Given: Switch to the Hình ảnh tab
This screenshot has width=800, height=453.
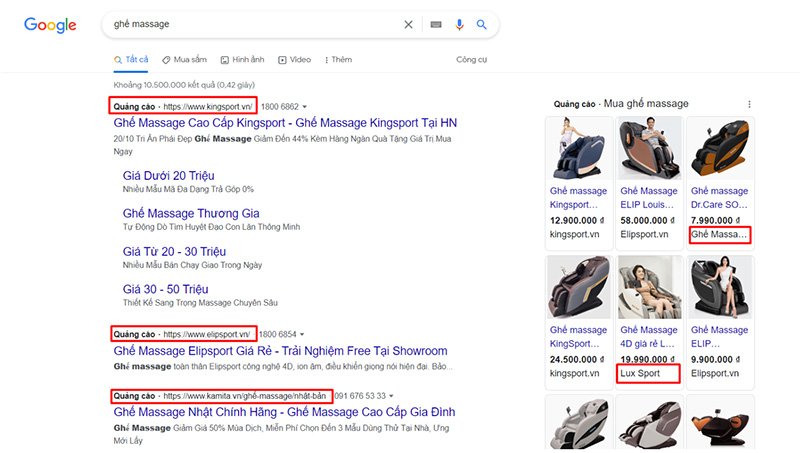Looking at the screenshot, I should pyautogui.click(x=242, y=60).
